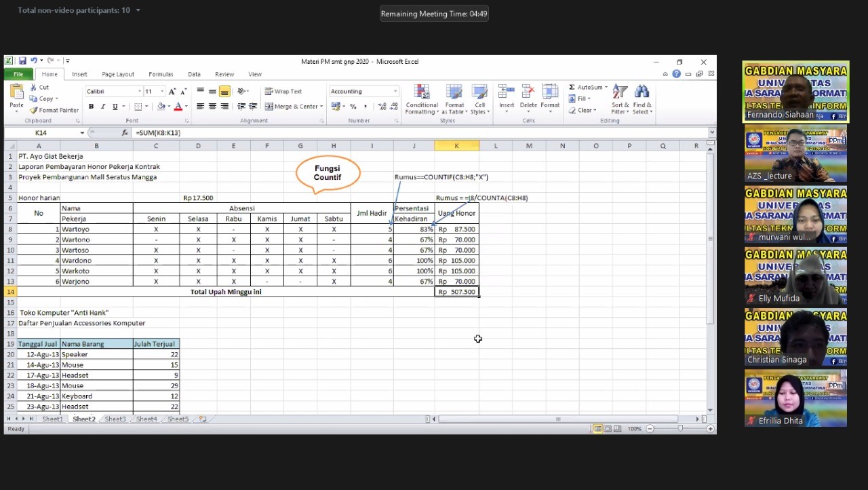This screenshot has width=868, height=490.
Task: Expand the formula bar
Action: pos(712,133)
